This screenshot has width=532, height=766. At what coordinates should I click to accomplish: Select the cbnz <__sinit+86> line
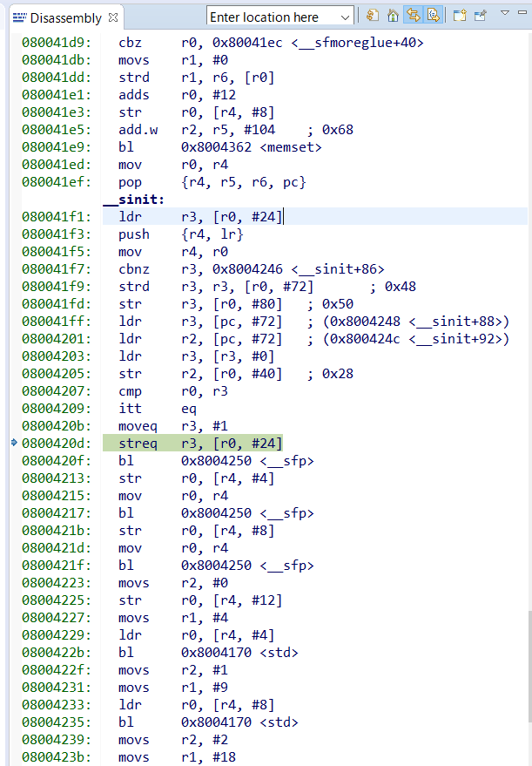coord(252,269)
